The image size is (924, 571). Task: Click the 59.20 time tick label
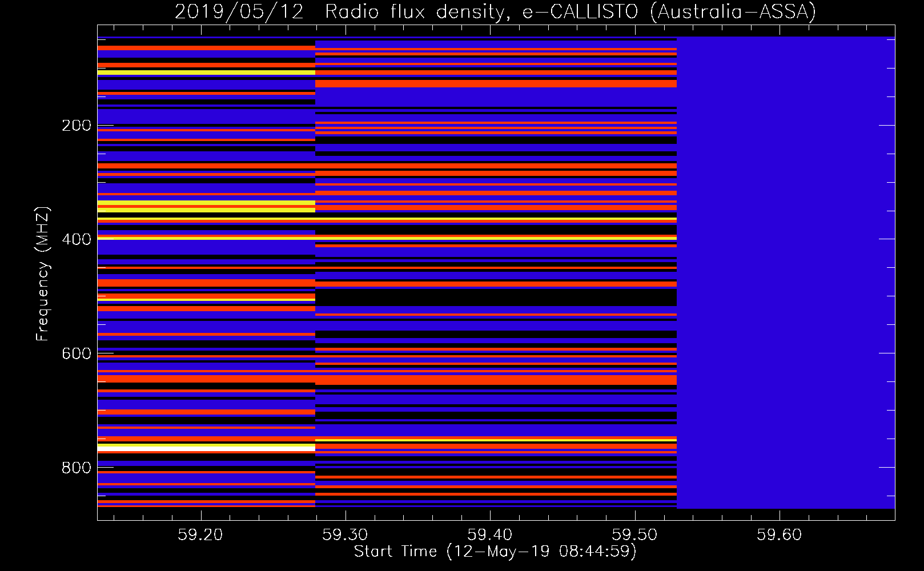[200, 534]
